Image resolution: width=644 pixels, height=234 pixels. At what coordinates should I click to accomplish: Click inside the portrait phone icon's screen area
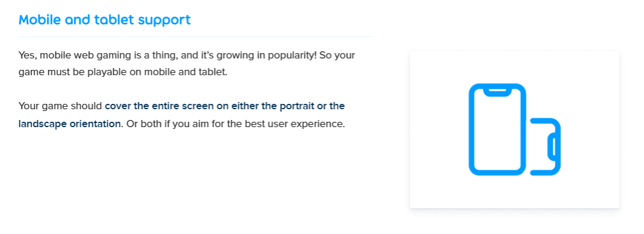[x=497, y=131]
